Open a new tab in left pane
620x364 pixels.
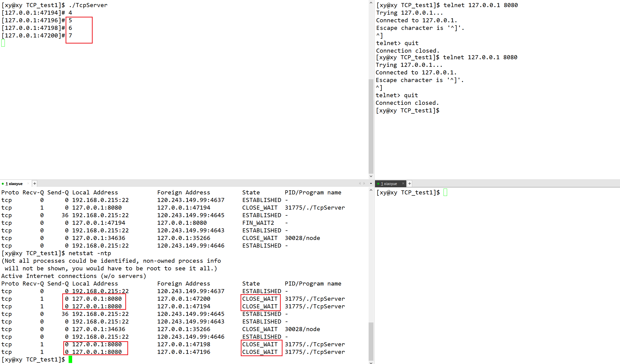(x=35, y=184)
